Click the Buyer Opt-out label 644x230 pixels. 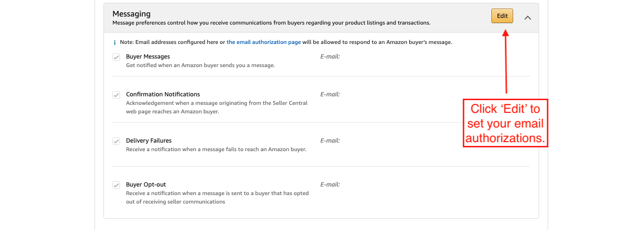tap(146, 185)
